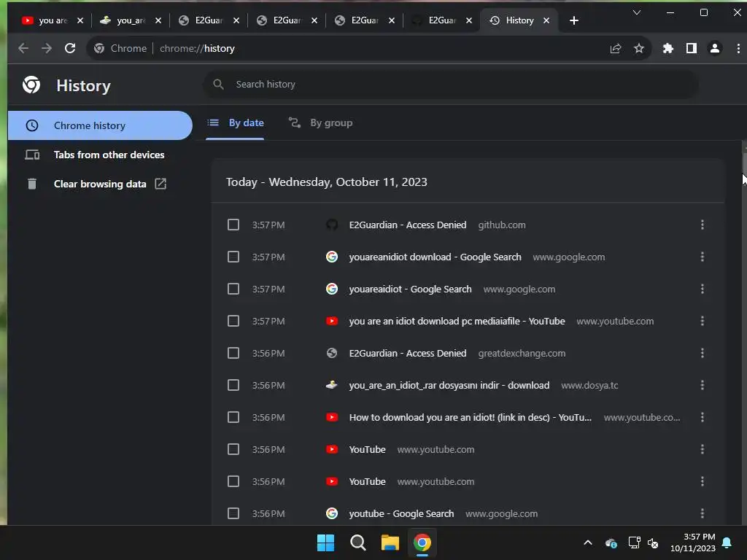Check the E2Guardian greatdexchange.com checkbox
This screenshot has height=560, width=747.
click(233, 353)
